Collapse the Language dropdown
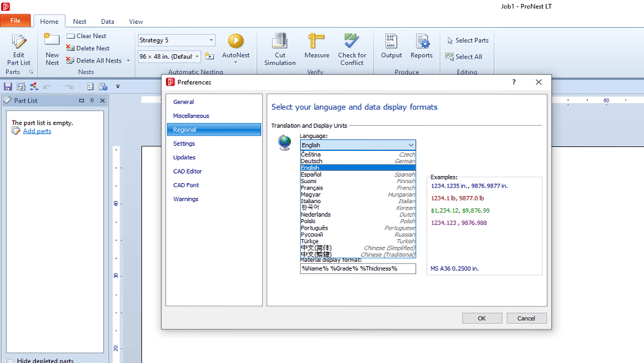 point(410,145)
